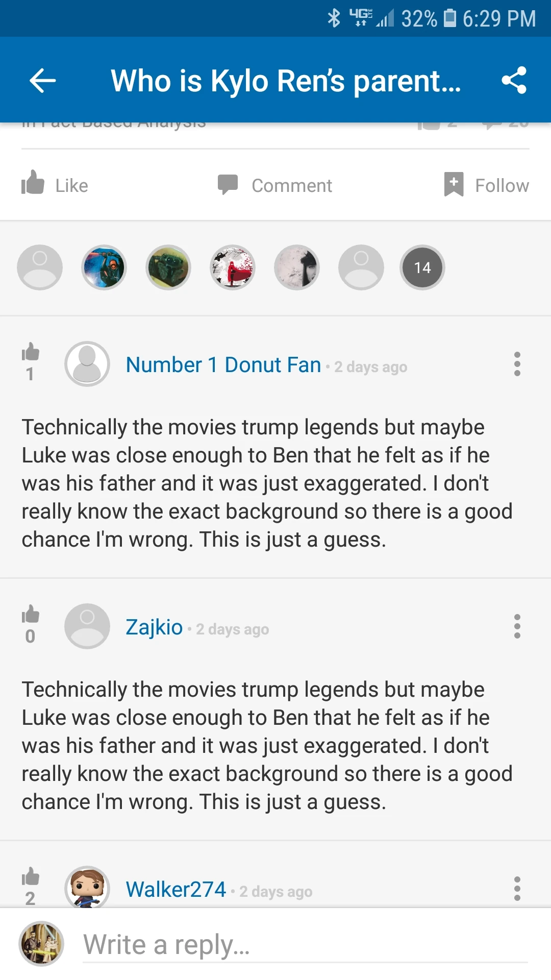
Task: Tap the Comment menu option
Action: [x=276, y=185]
